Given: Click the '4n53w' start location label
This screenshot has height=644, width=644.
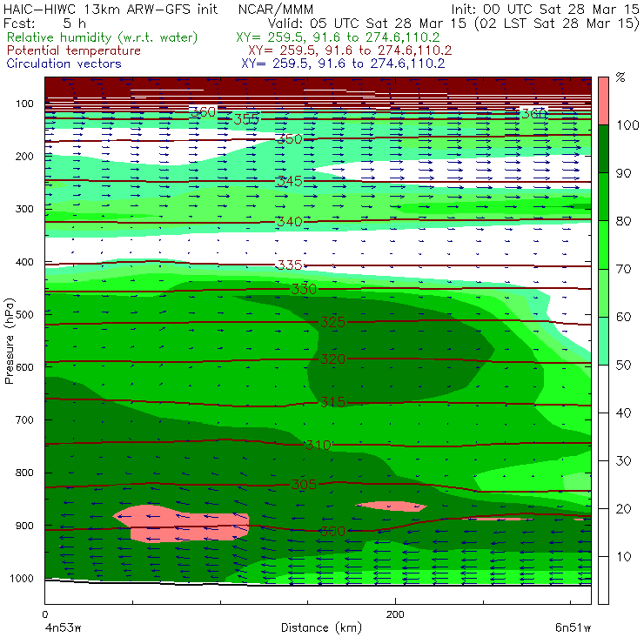Looking at the screenshot, I should pyautogui.click(x=63, y=628).
